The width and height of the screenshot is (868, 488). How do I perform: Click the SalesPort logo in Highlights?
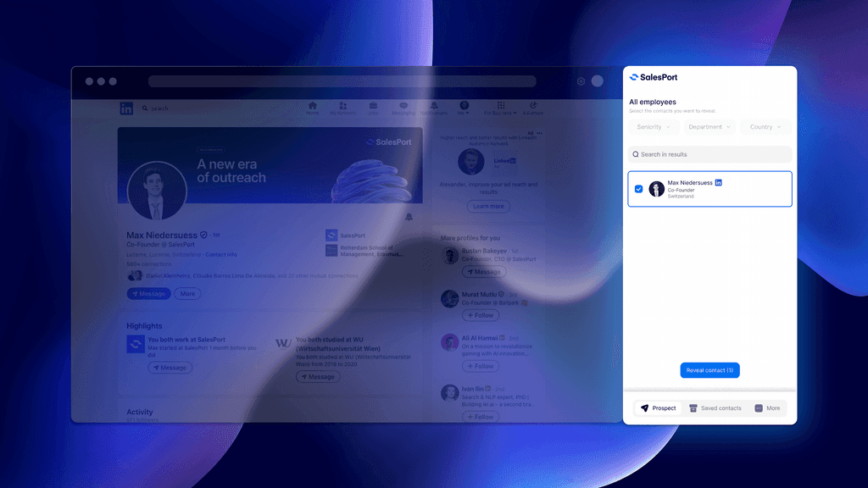[136, 344]
